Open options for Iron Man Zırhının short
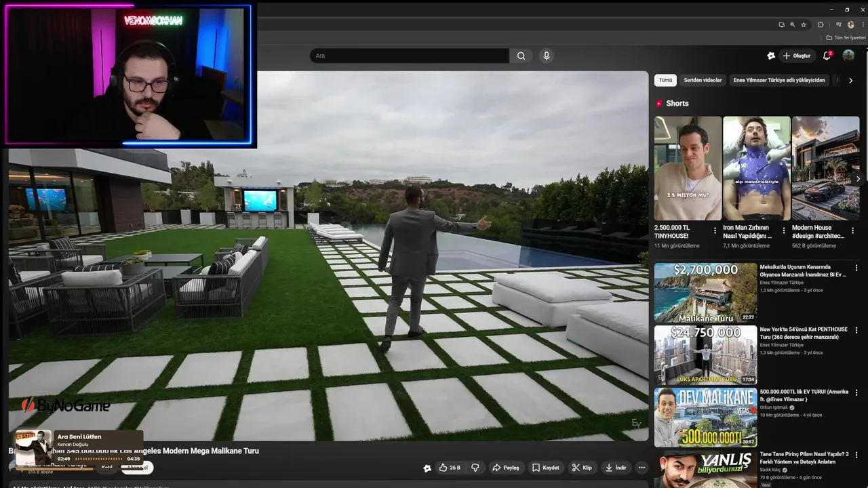868x488 pixels. tap(784, 230)
